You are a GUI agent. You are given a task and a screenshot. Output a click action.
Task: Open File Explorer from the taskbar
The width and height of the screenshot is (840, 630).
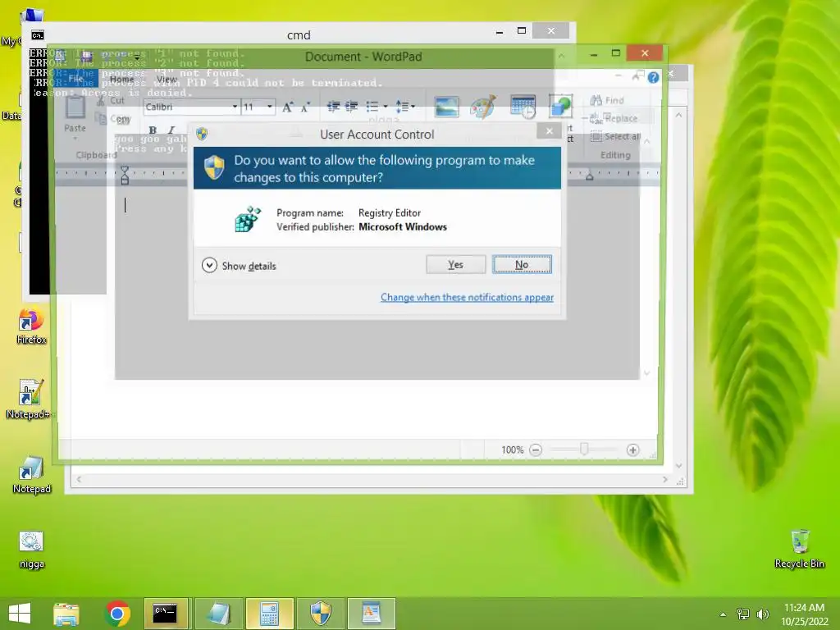coord(66,614)
